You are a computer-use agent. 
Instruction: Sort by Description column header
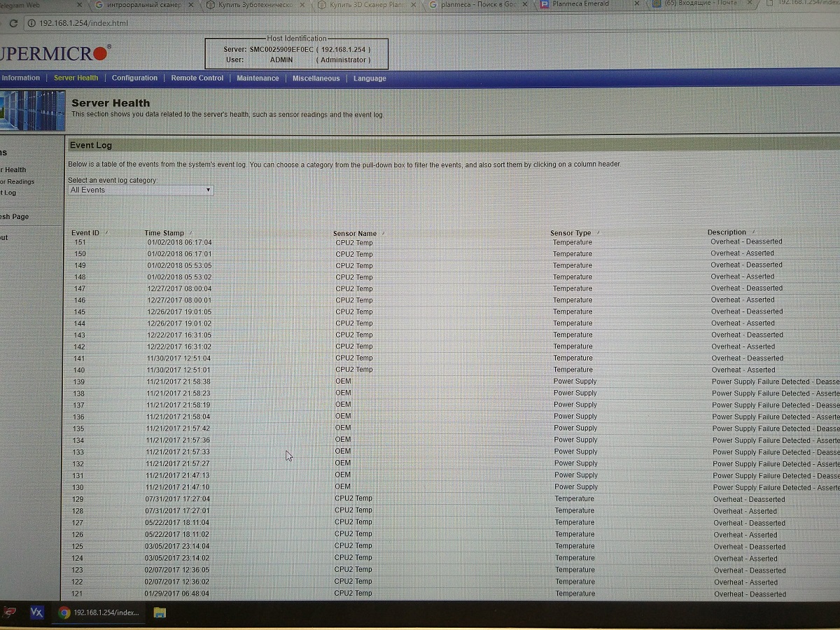click(727, 232)
